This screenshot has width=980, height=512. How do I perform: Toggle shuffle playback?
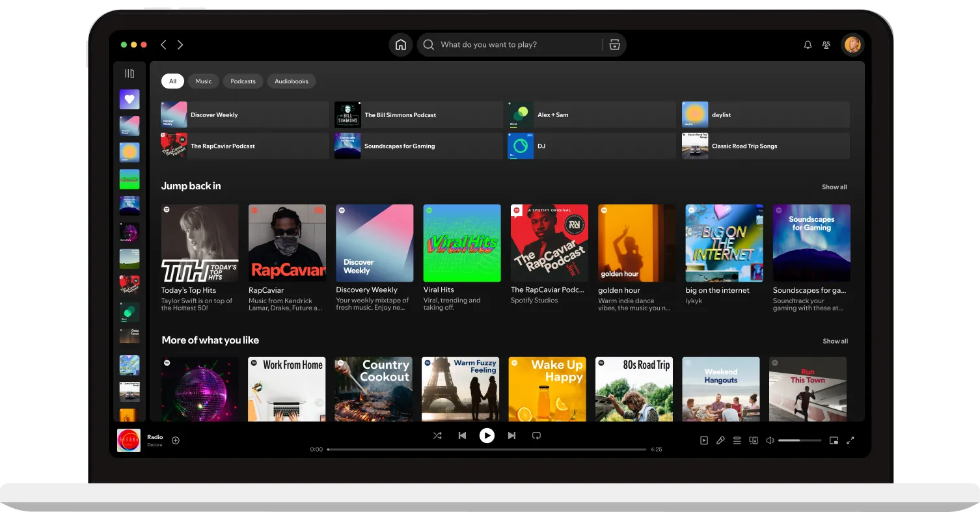[x=437, y=435]
